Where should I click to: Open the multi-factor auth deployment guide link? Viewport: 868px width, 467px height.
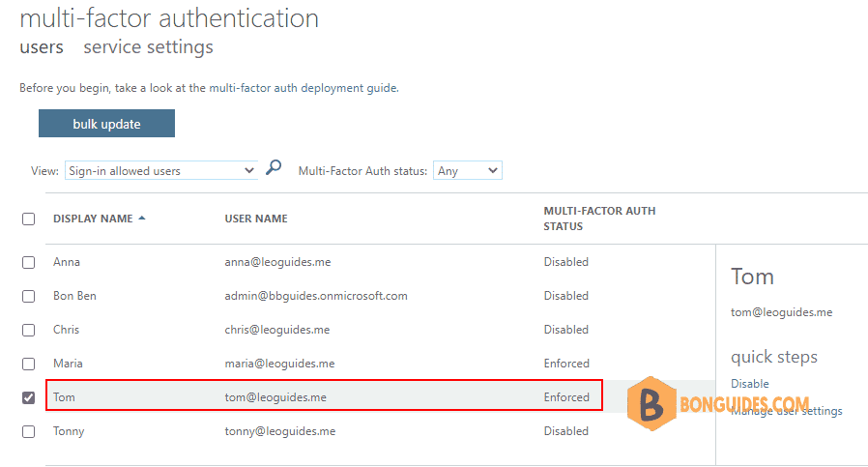tap(303, 88)
